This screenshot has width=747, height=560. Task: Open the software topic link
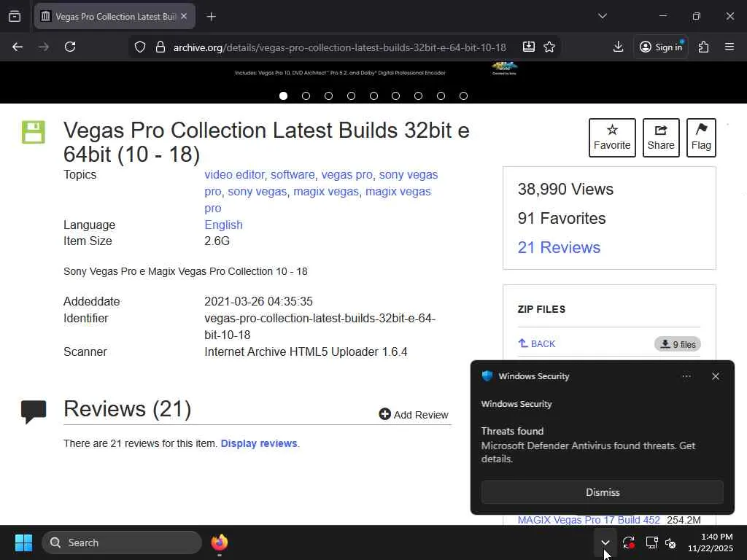pos(293,175)
